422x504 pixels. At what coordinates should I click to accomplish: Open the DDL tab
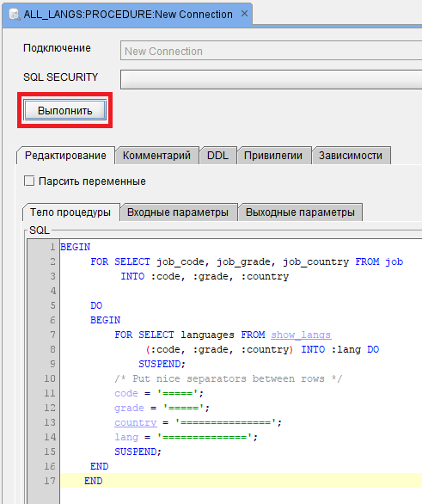tap(217, 156)
